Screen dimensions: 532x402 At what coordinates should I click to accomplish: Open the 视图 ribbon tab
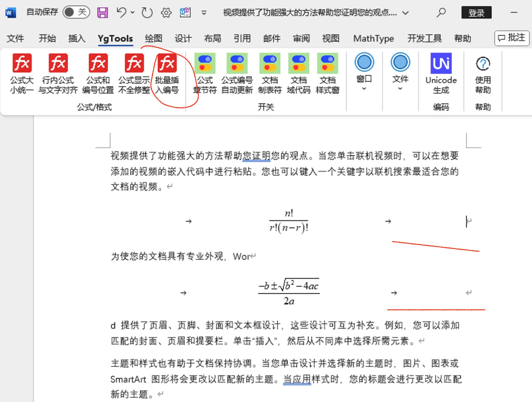pos(331,38)
